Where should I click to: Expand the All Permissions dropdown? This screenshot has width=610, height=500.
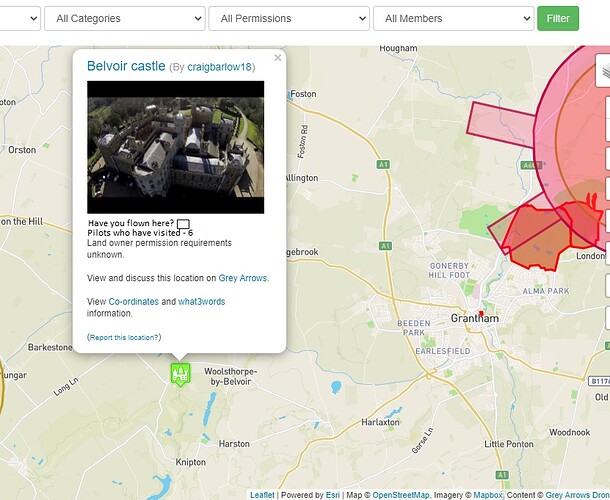[x=288, y=18]
